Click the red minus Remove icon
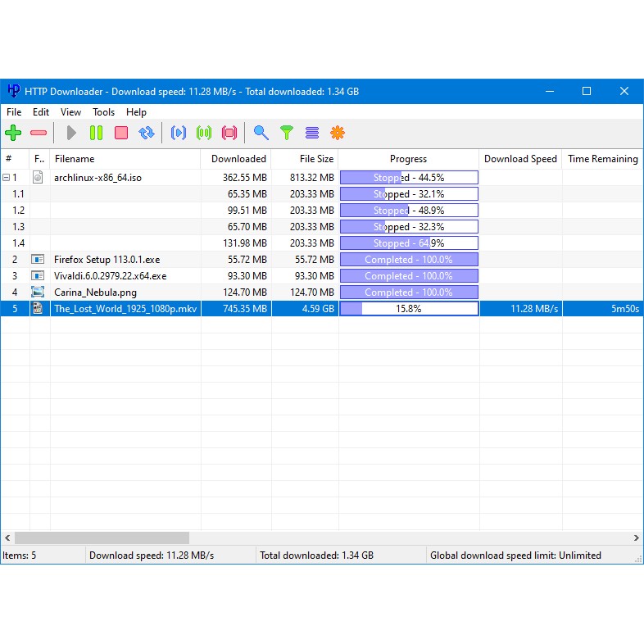 pyautogui.click(x=39, y=133)
